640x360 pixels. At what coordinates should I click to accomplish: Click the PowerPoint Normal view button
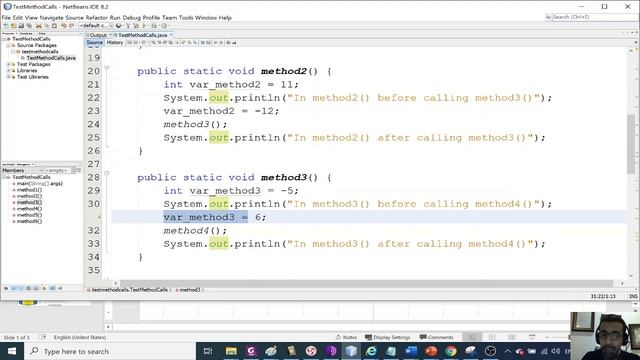pos(472,337)
